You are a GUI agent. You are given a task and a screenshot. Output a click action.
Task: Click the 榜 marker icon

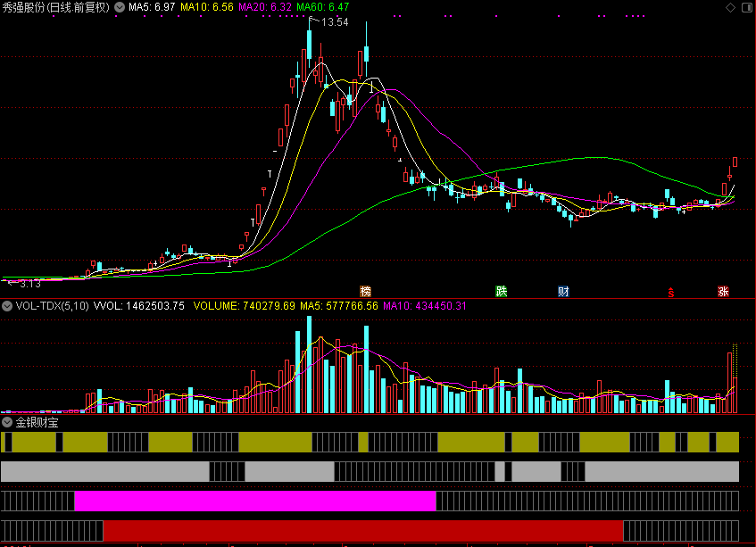click(365, 291)
